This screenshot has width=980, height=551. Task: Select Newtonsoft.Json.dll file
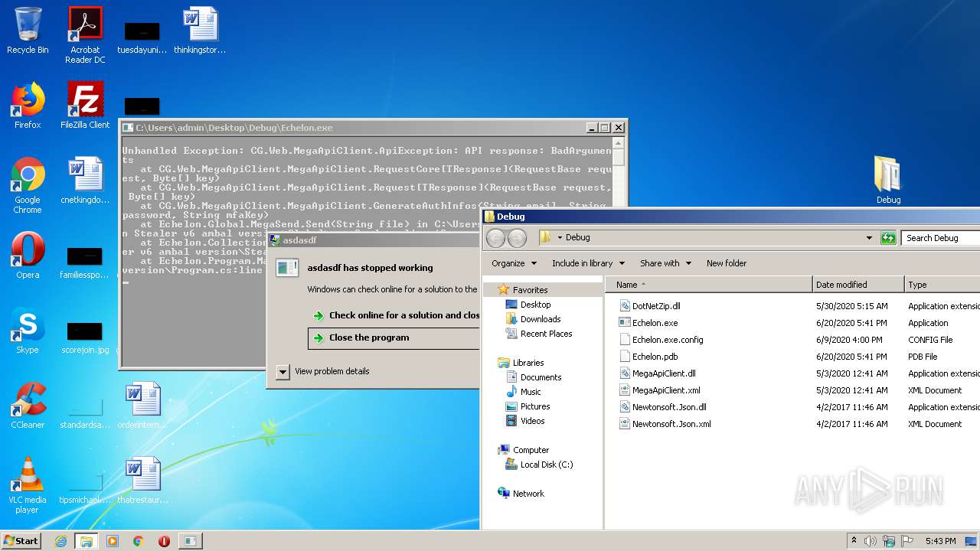point(669,407)
